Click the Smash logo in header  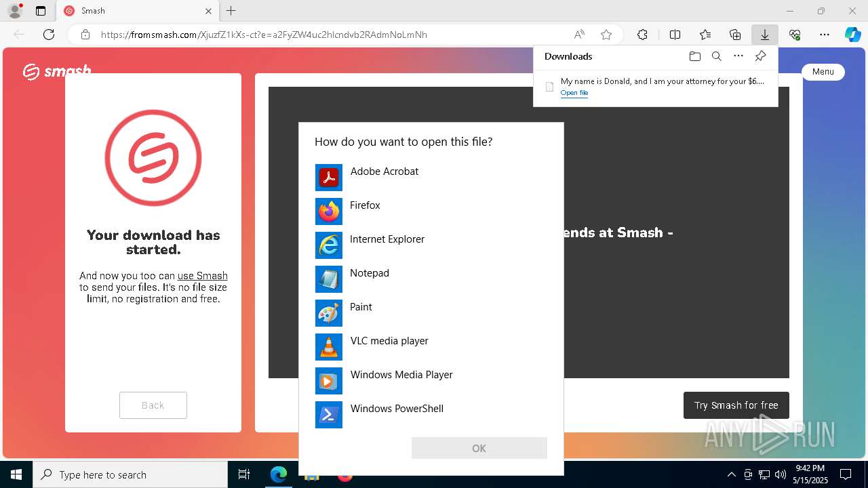57,71
